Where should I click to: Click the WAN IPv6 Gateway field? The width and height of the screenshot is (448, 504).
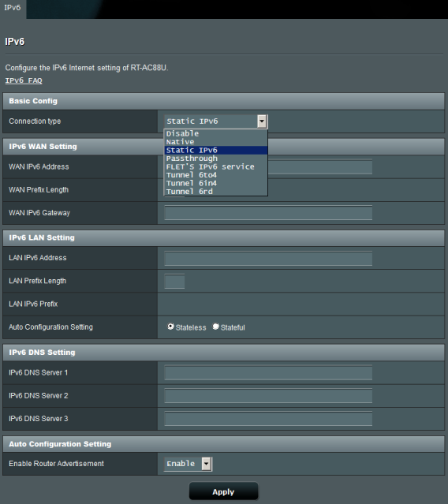(x=268, y=213)
